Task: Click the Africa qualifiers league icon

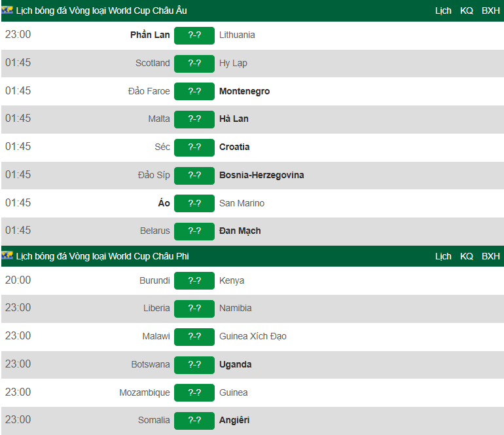Action: 7,256
